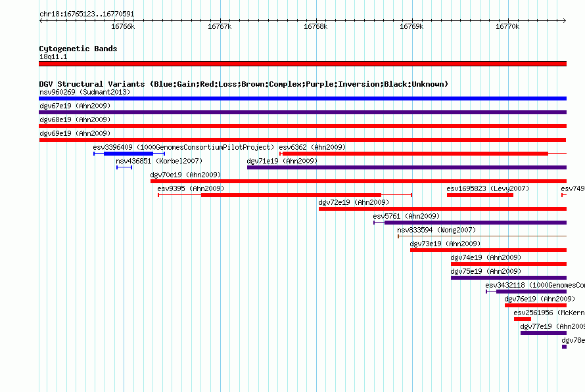Image resolution: width=585 pixels, height=392 pixels.
Task: Select the dgv69e19 (Ahn2009) red bar
Action: (302, 140)
